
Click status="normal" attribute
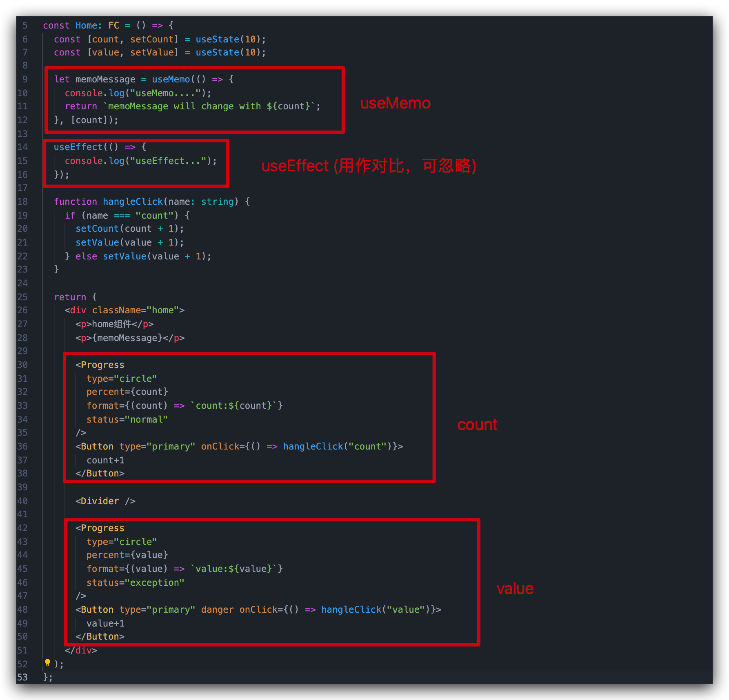pyautogui.click(x=127, y=420)
